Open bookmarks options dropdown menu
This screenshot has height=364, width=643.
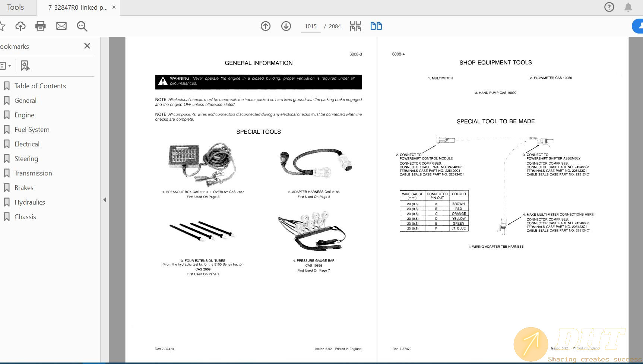pyautogui.click(x=5, y=66)
